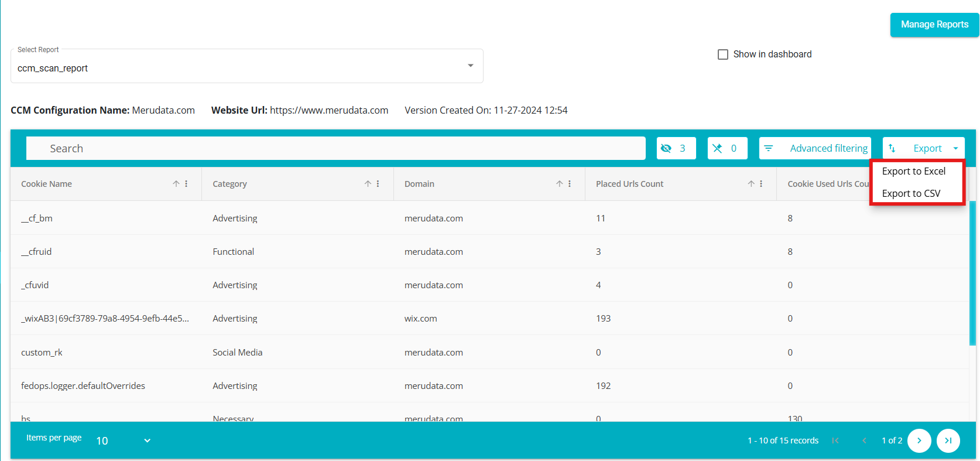Screen dimensions: 980x461
Task: Open Domain column three-dot menu
Action: pos(570,184)
